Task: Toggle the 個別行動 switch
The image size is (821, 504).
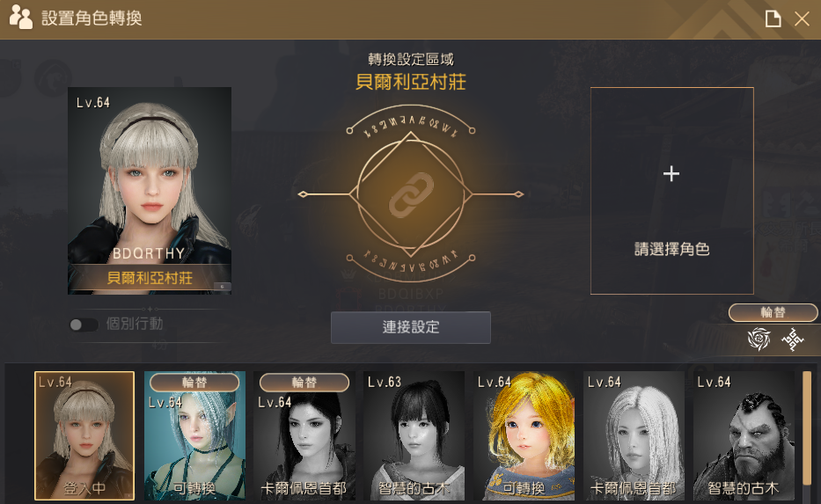Action: tap(84, 325)
